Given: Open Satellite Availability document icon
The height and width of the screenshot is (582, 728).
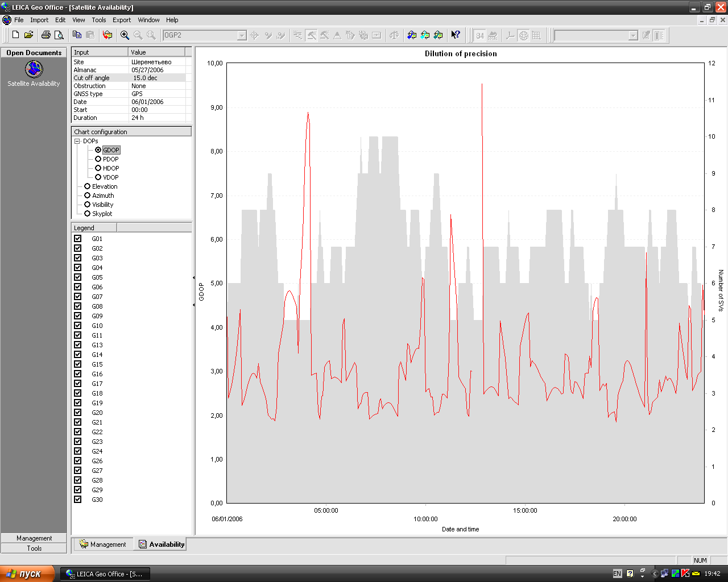Looking at the screenshot, I should point(34,69).
